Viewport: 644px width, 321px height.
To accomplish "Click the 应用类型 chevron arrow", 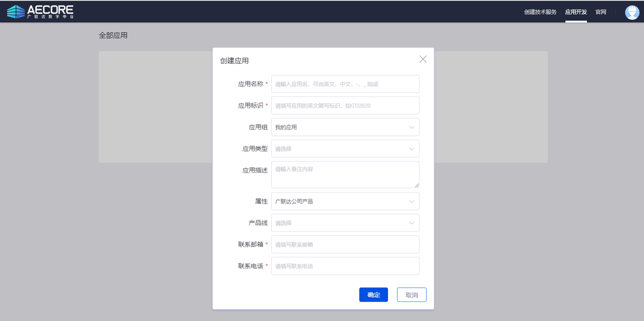I will click(x=411, y=149).
